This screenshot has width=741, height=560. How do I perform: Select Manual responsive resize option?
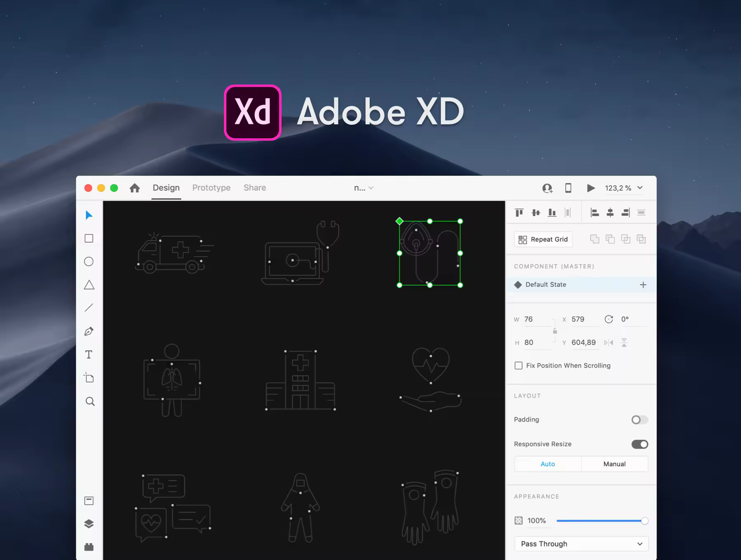[615, 464]
